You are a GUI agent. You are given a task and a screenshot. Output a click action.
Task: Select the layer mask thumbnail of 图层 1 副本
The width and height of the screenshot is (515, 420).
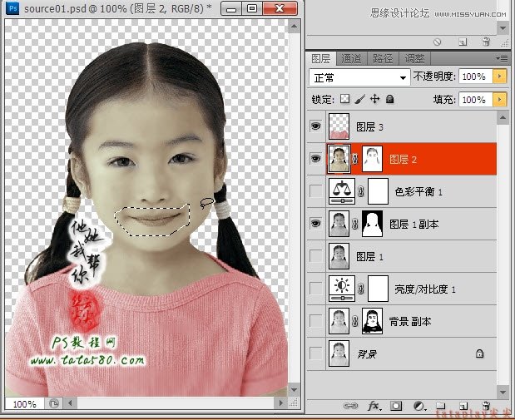coord(372,224)
